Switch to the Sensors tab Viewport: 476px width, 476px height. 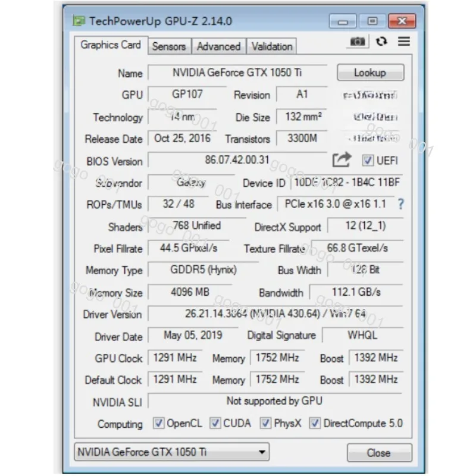(x=170, y=46)
